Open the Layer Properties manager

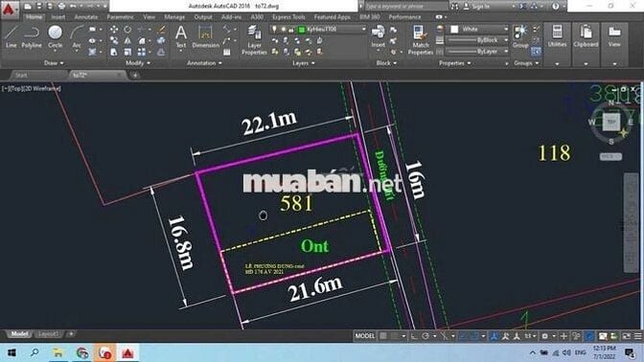coord(254,39)
